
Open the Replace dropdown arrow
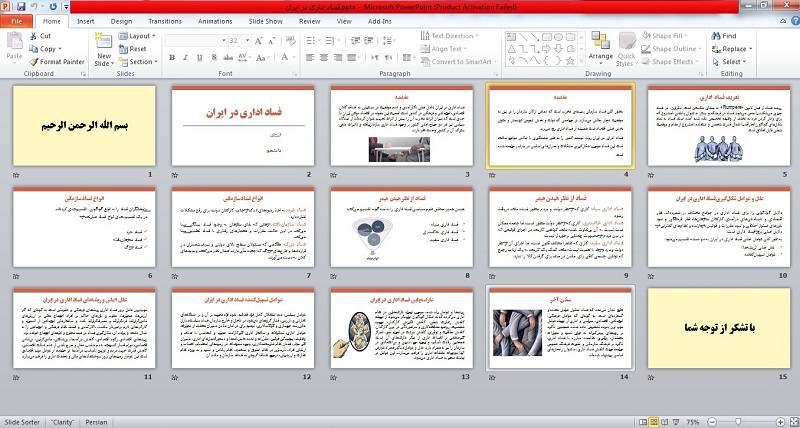(752, 48)
